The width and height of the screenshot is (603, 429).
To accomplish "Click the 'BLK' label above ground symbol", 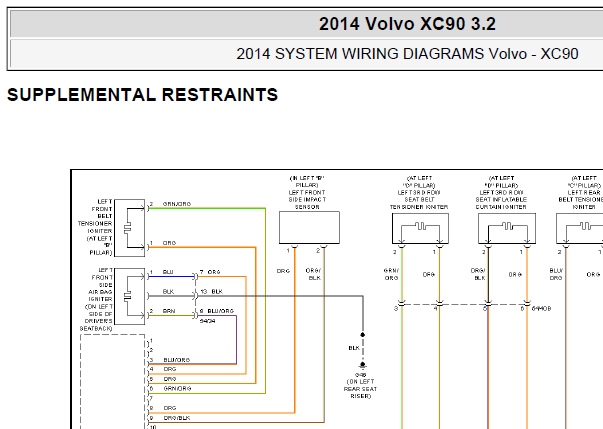I will (354, 348).
